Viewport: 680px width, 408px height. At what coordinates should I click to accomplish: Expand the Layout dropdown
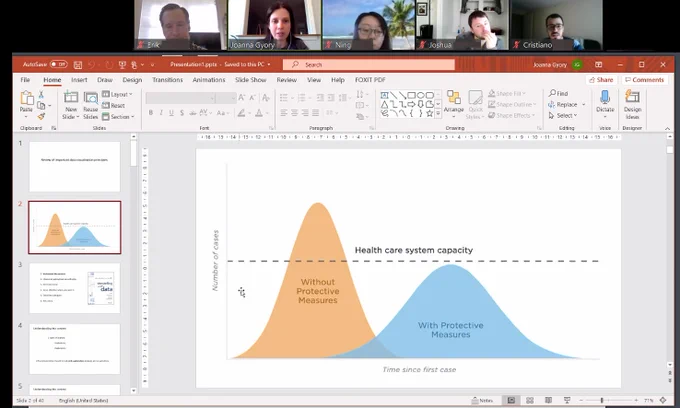coord(118,94)
